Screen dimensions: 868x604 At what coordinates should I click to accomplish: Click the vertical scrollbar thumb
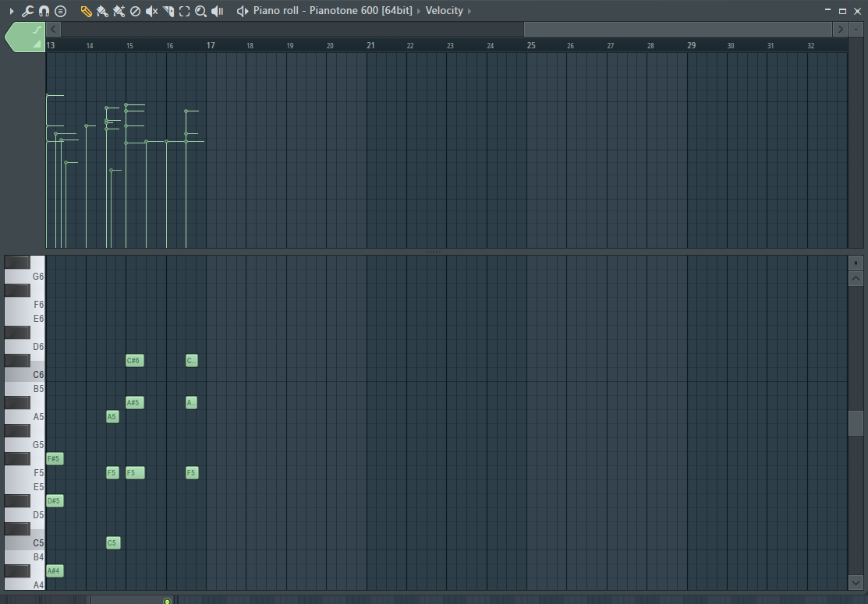(x=856, y=423)
